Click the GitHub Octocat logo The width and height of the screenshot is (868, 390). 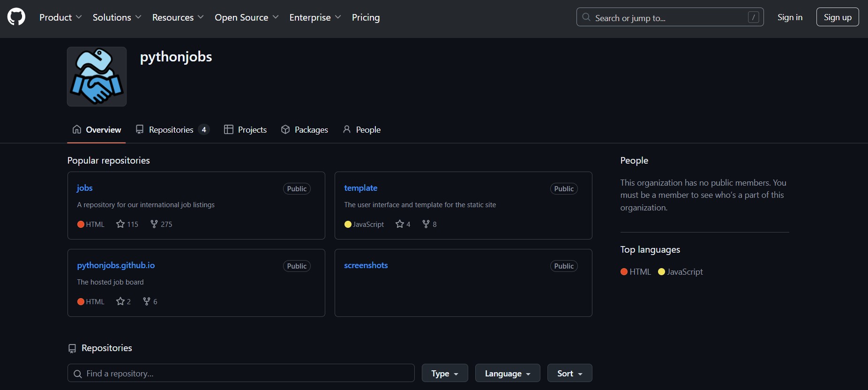(16, 17)
